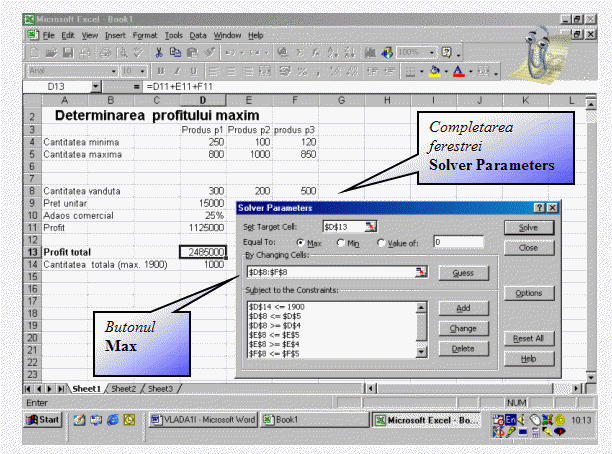This screenshot has height=454, width=612.
Task: Collapse dialog via Set Target Cell range icon
Action: coord(372,227)
